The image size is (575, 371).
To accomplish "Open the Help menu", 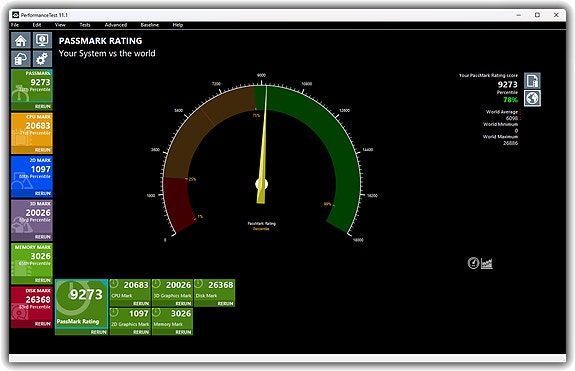I will pyautogui.click(x=177, y=25).
